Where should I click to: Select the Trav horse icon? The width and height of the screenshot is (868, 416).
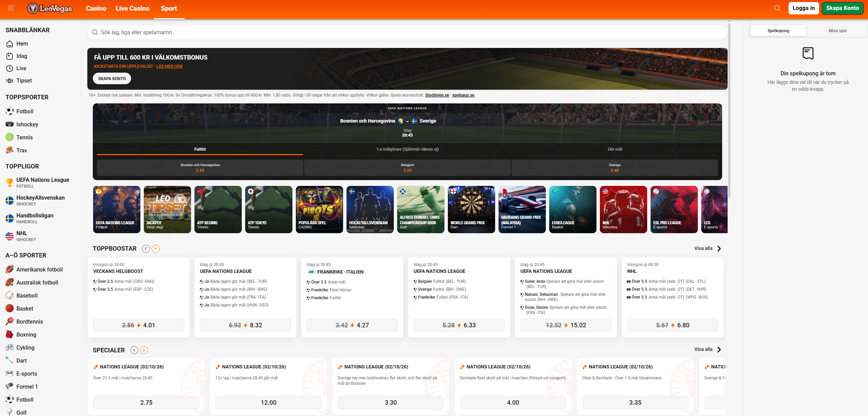tap(10, 150)
